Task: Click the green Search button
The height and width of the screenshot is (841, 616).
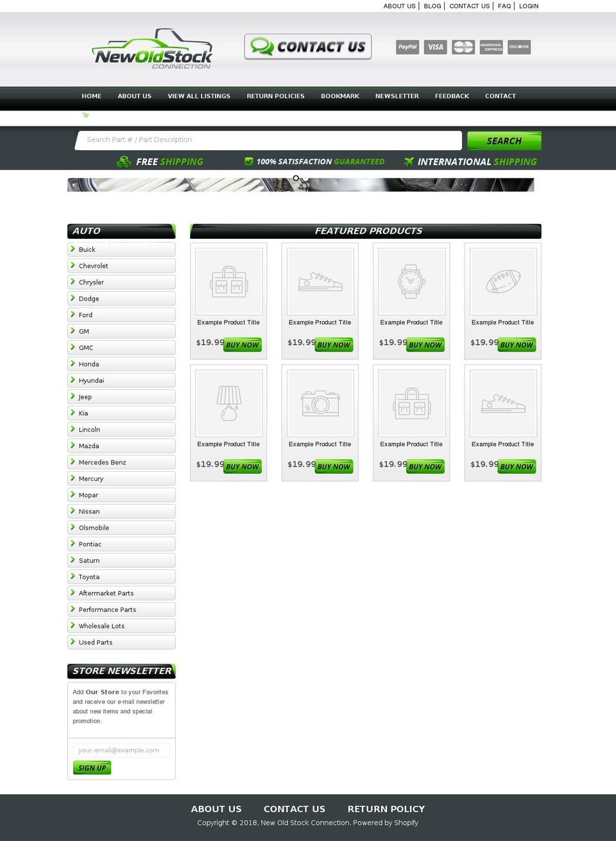Action: 504,141
